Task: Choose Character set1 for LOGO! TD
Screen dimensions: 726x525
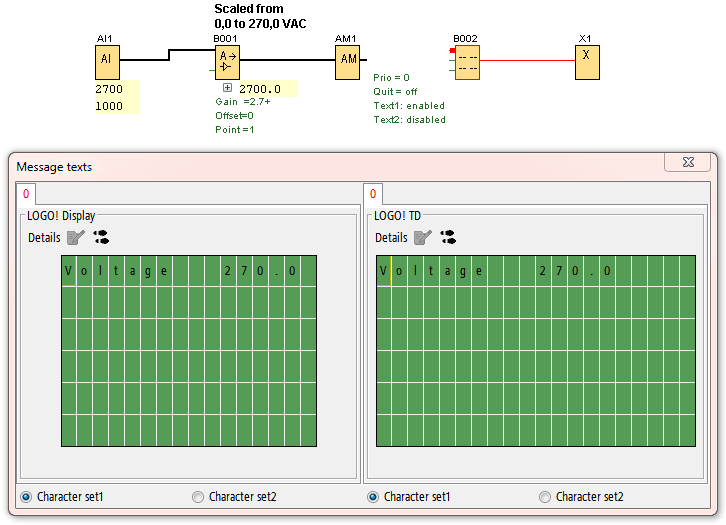Action: pos(373,497)
